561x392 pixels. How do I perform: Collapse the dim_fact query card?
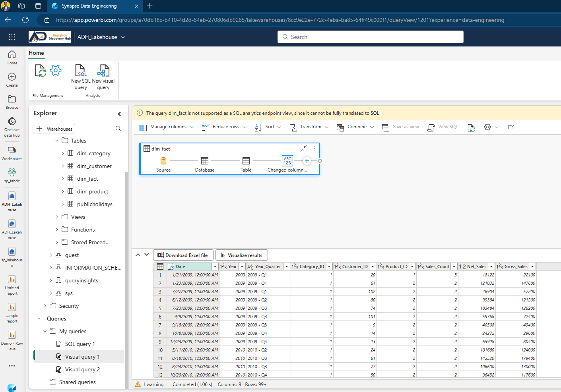(x=303, y=149)
